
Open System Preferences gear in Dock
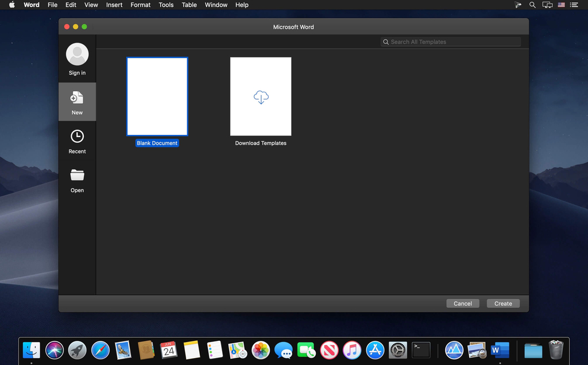click(x=397, y=350)
